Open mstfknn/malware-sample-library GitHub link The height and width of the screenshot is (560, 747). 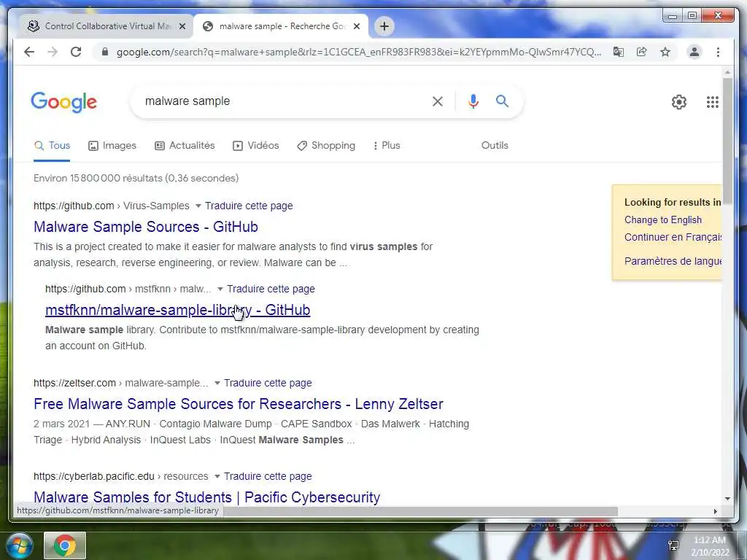[x=178, y=310]
